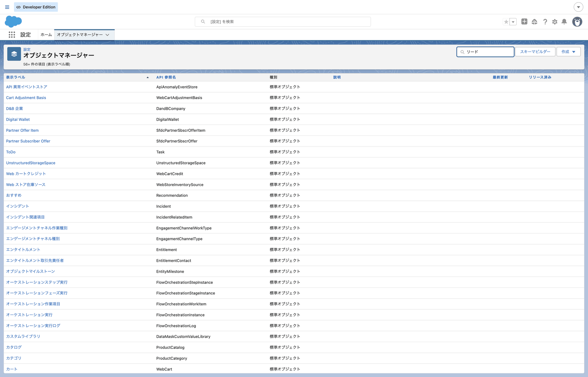Open the App Launcher dots grid

pos(12,35)
